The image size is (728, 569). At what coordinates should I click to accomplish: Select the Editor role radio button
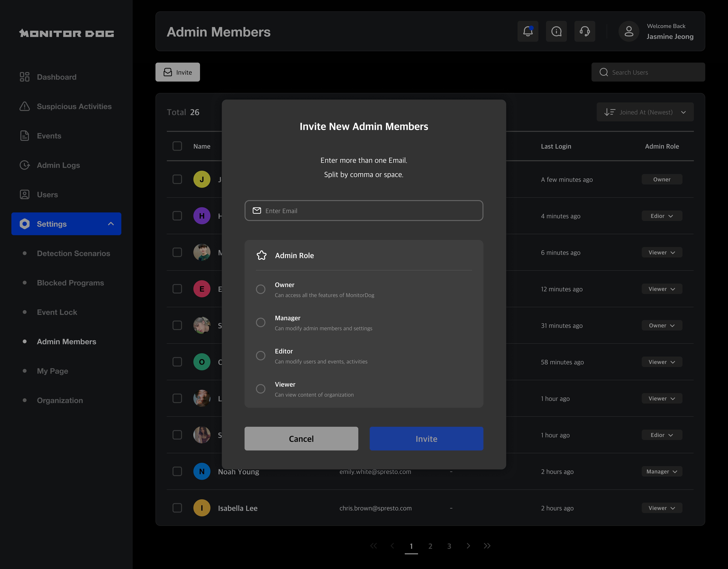point(261,356)
